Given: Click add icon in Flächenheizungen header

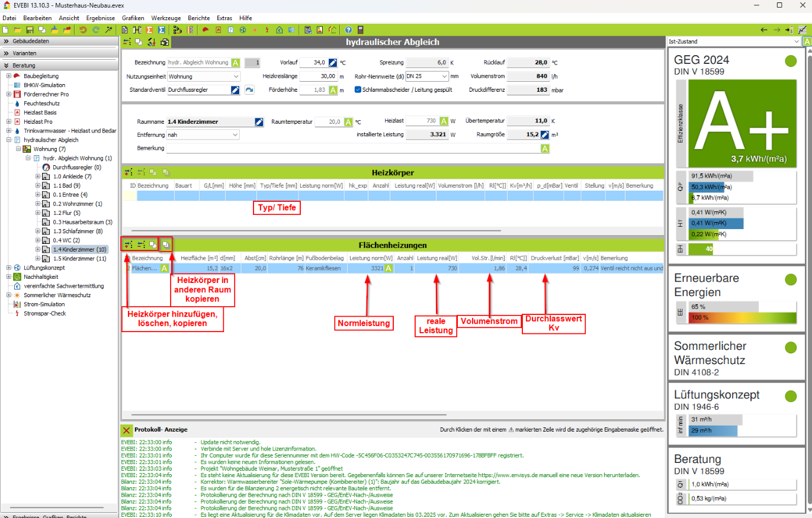Looking at the screenshot, I should (128, 244).
